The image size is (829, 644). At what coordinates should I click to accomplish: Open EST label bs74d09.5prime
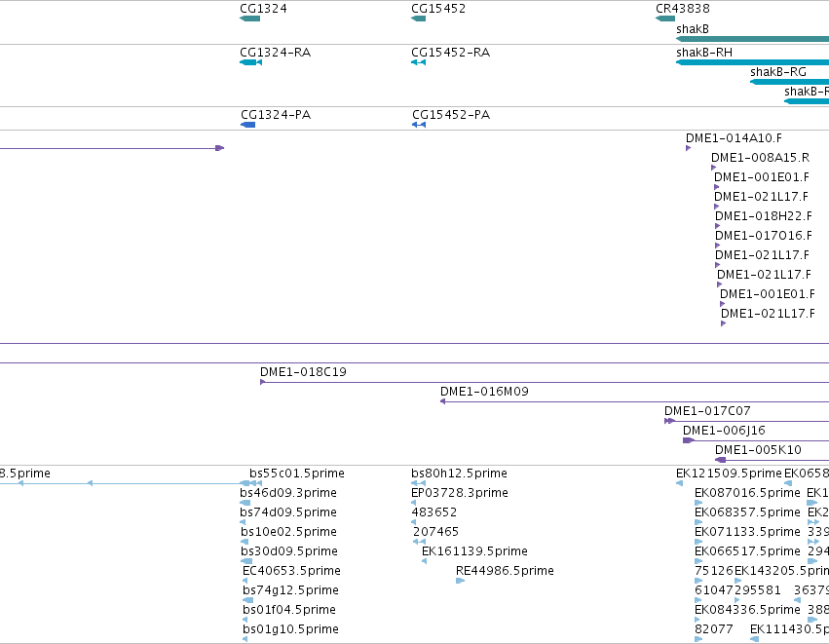pyautogui.click(x=288, y=512)
